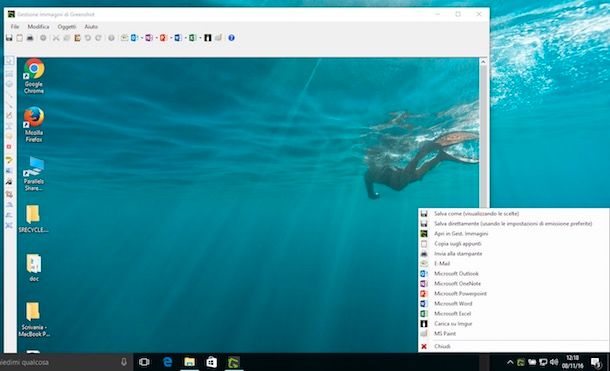
Task: Select E-Mail in the popup menu
Action: coord(514,264)
